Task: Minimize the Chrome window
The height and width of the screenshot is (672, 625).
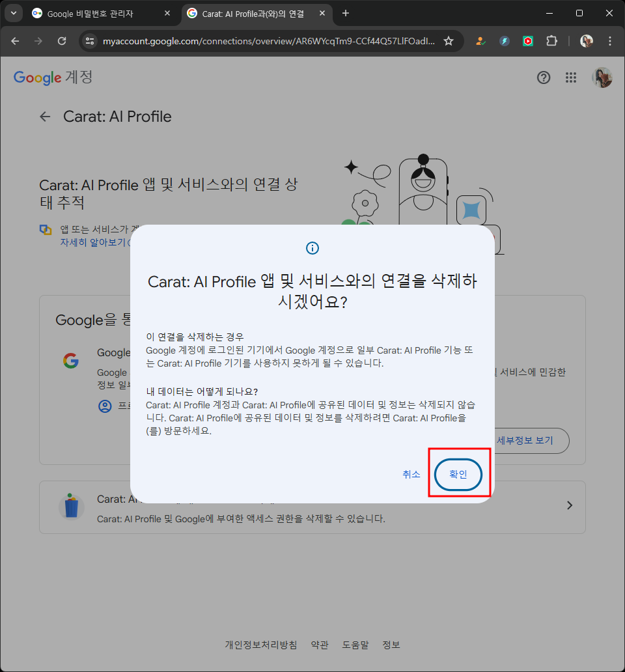Action: click(549, 13)
